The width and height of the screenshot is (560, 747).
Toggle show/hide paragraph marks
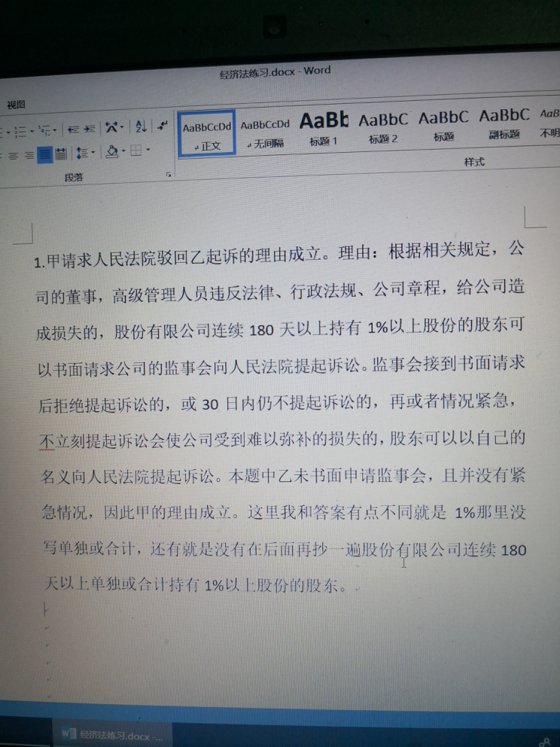point(163,125)
